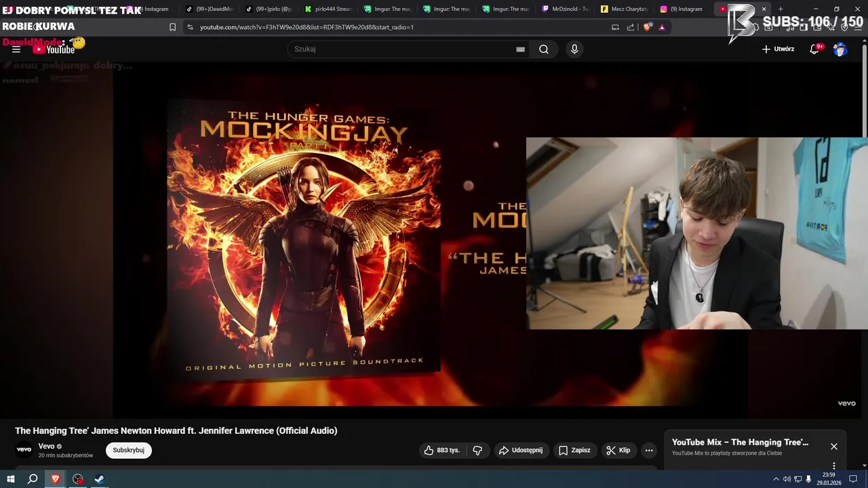Image resolution: width=868 pixels, height=488 pixels.
Task: Open Windows Start menu
Action: click(x=11, y=479)
